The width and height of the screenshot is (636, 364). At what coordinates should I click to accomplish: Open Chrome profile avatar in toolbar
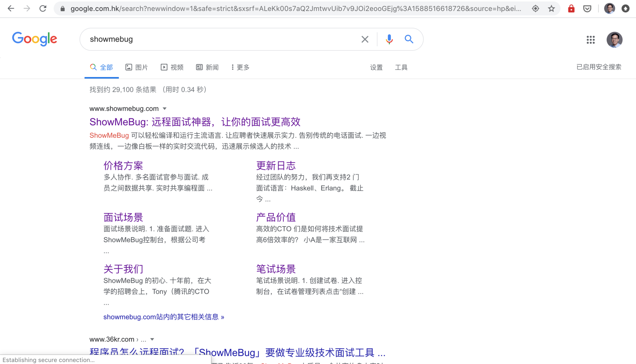(609, 9)
